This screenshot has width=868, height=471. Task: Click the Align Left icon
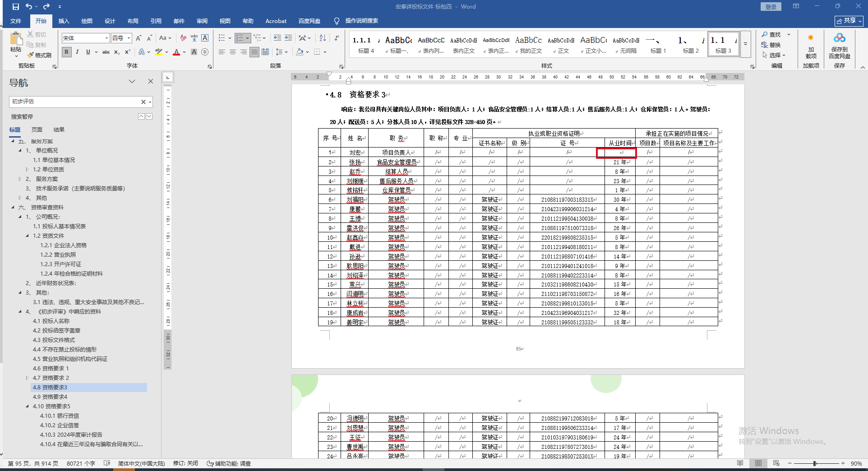222,52
